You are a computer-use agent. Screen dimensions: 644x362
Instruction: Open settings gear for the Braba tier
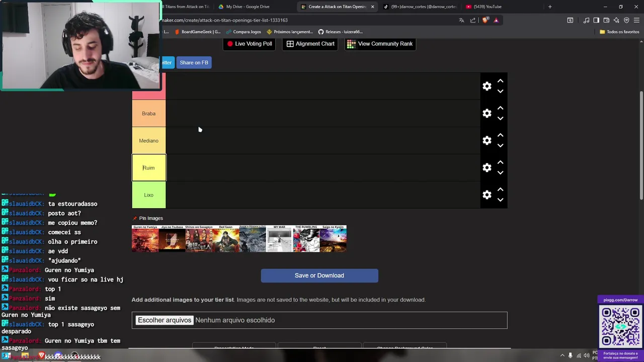[487, 114]
